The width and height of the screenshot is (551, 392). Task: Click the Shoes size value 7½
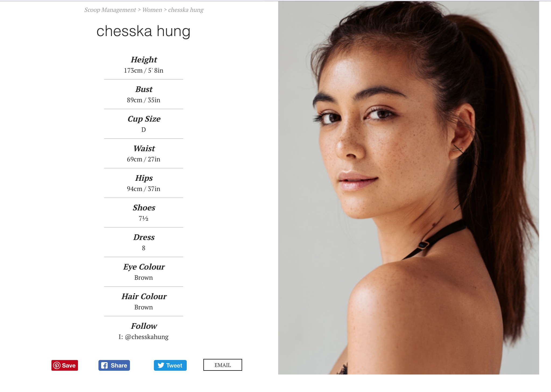[144, 218]
